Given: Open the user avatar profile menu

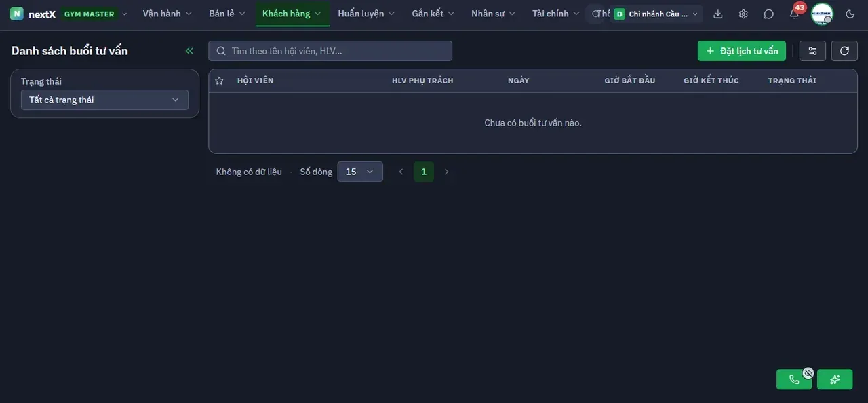Looking at the screenshot, I should tap(822, 14).
